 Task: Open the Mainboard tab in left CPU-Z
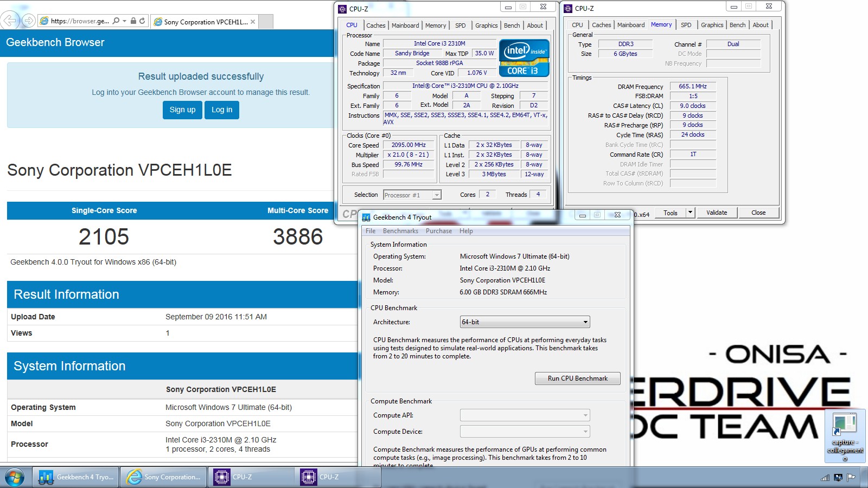(405, 25)
